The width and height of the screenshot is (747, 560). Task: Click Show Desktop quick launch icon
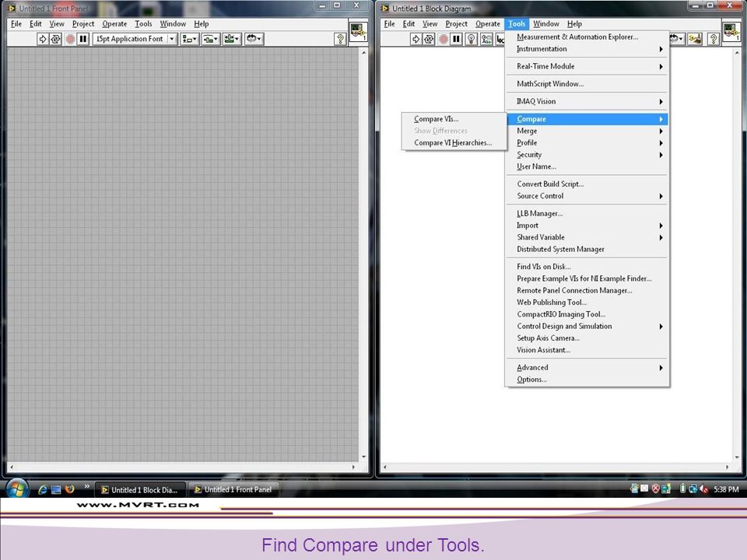click(x=56, y=489)
